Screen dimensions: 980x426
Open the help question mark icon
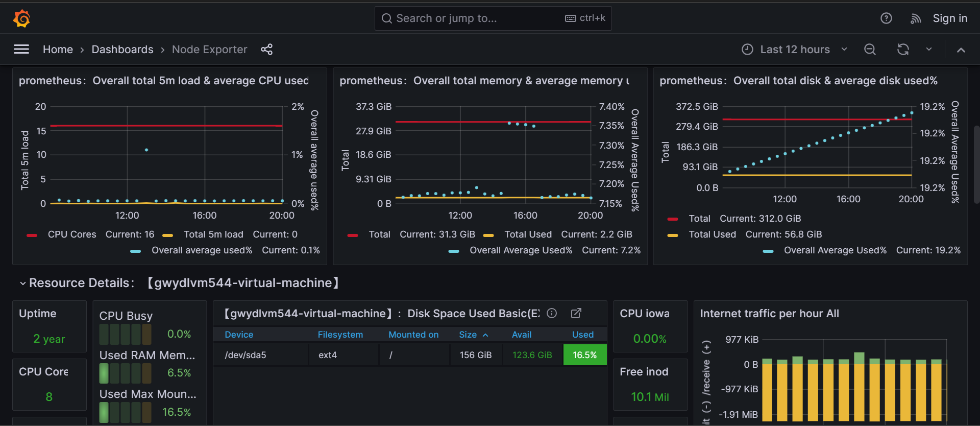coord(886,18)
